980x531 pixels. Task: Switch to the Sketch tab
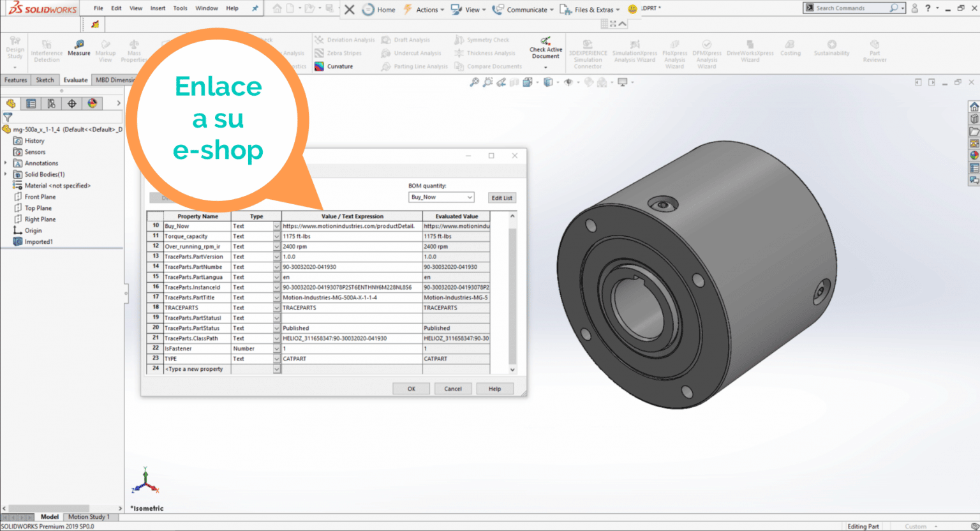pyautogui.click(x=45, y=80)
